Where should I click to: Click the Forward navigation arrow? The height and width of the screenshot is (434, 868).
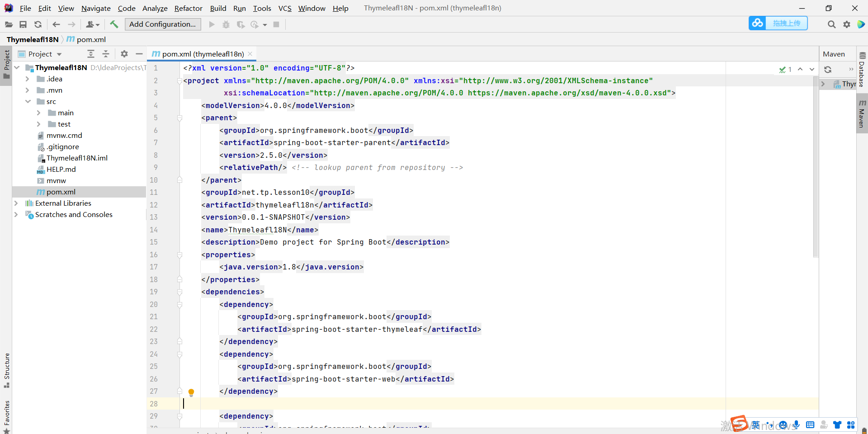point(71,24)
